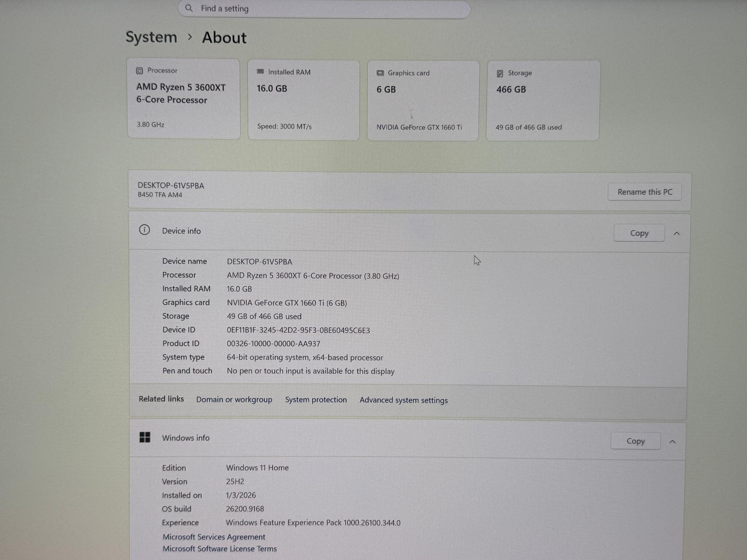Click OS build 26200.9168 value
The height and width of the screenshot is (560, 747).
click(245, 509)
